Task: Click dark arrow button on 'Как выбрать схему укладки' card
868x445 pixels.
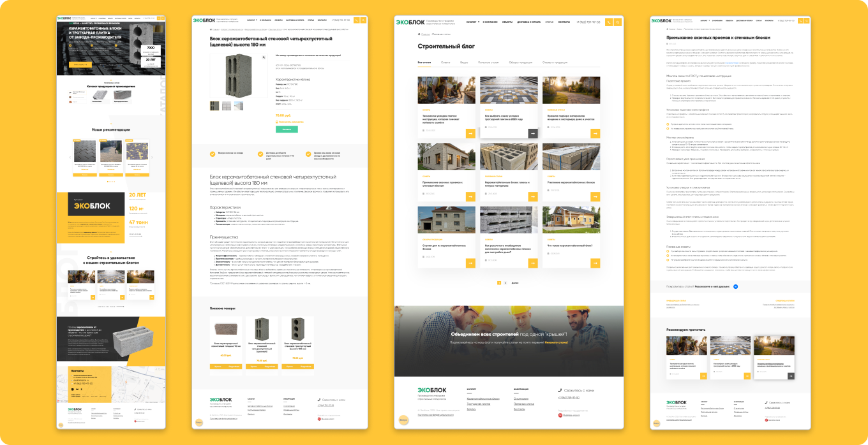Action: pyautogui.click(x=533, y=133)
